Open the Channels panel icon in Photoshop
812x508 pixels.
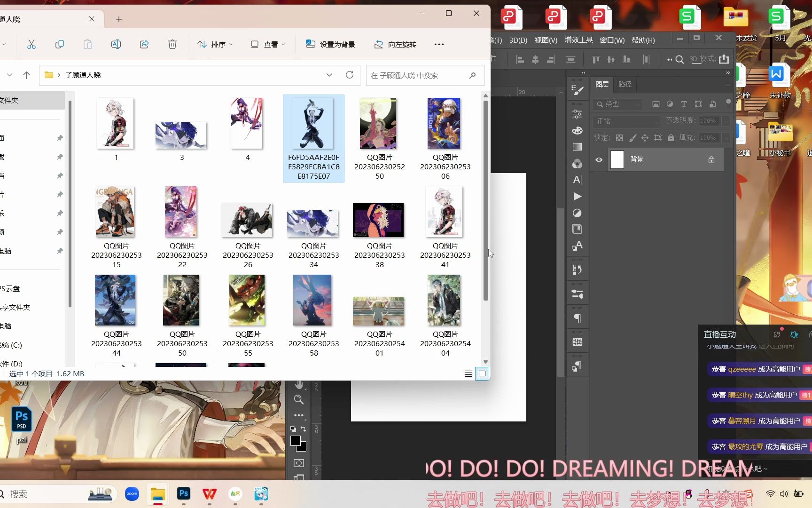point(578,164)
